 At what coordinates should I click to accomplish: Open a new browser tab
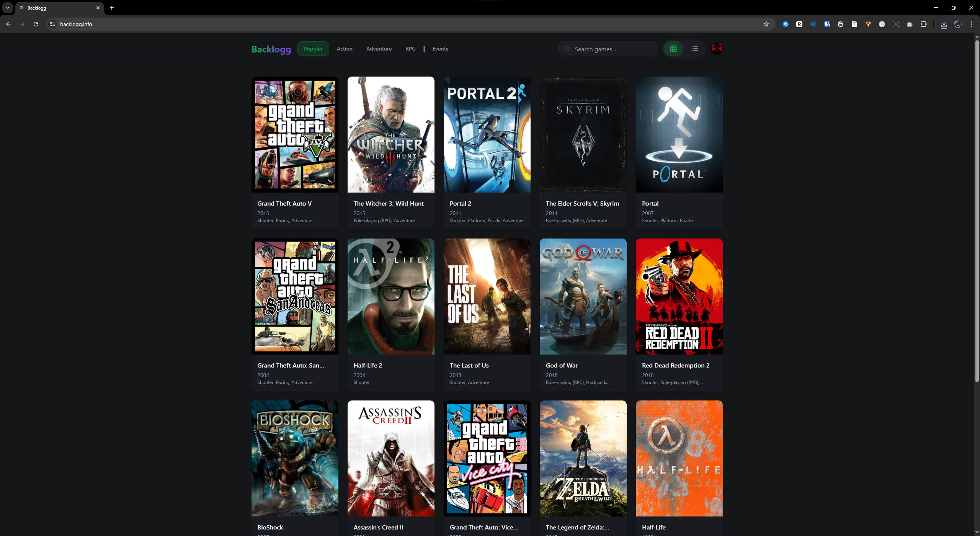(x=111, y=8)
